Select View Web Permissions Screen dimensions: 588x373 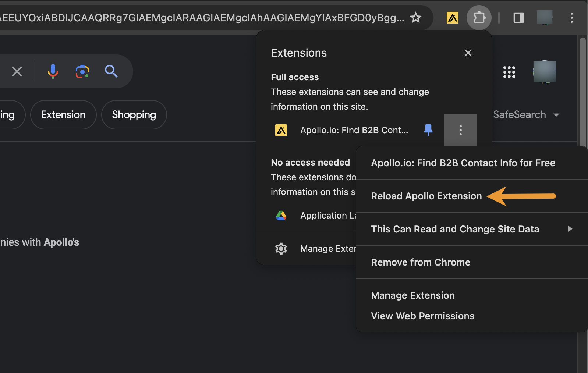[x=472, y=316]
